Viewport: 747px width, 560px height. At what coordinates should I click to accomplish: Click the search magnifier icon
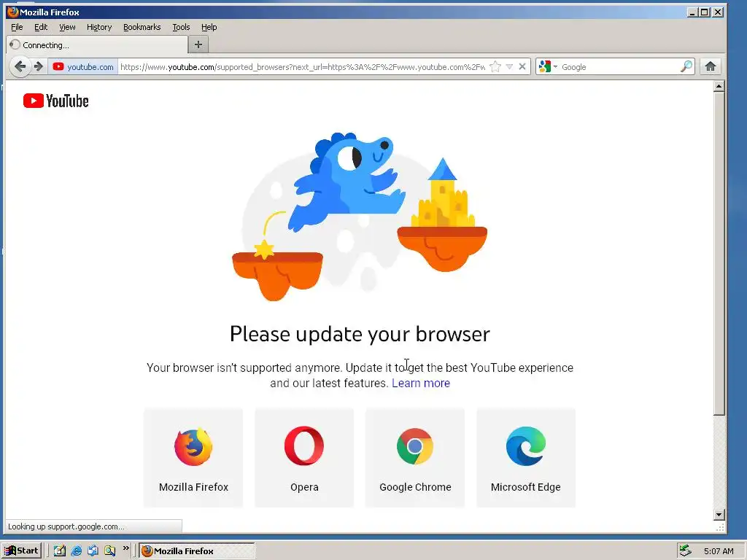[686, 66]
